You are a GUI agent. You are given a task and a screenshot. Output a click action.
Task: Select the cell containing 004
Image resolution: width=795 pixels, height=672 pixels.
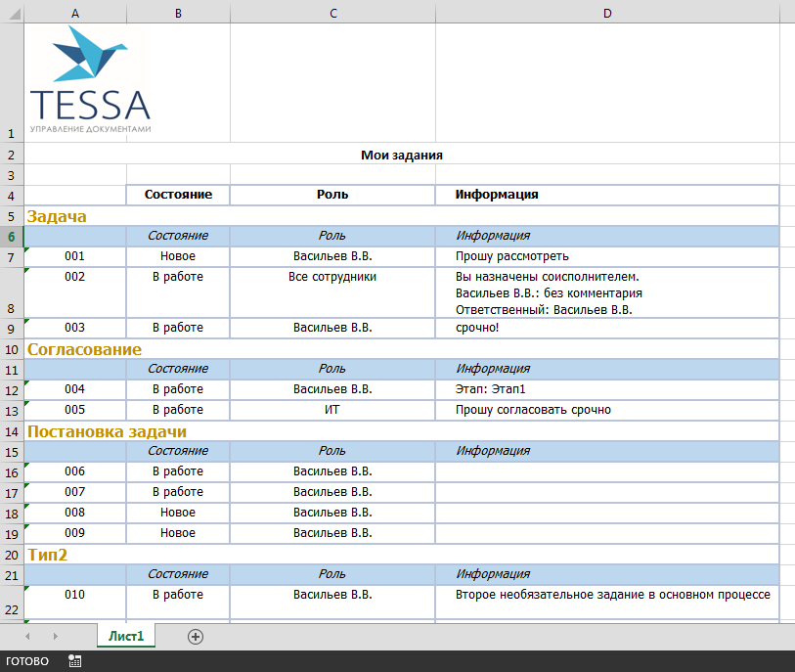click(x=75, y=389)
